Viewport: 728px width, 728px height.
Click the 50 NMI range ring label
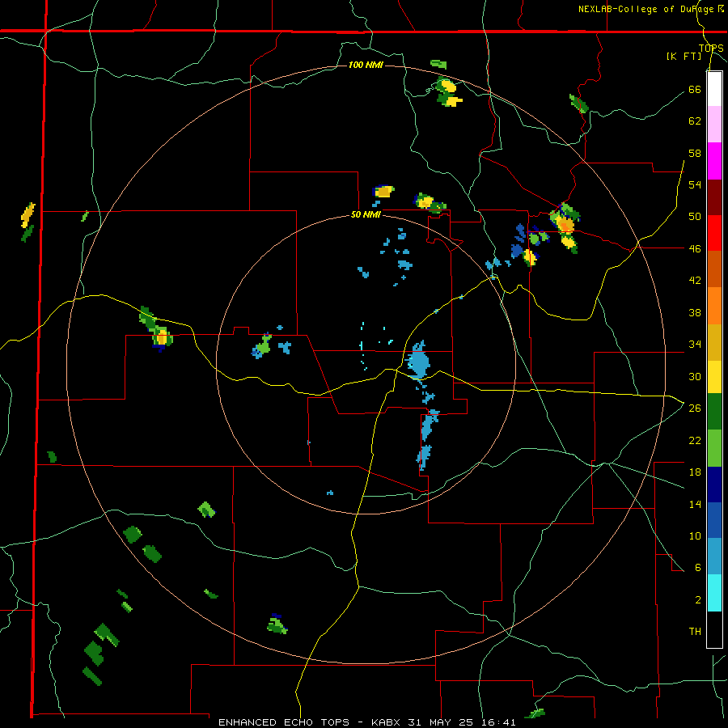pyautogui.click(x=366, y=214)
